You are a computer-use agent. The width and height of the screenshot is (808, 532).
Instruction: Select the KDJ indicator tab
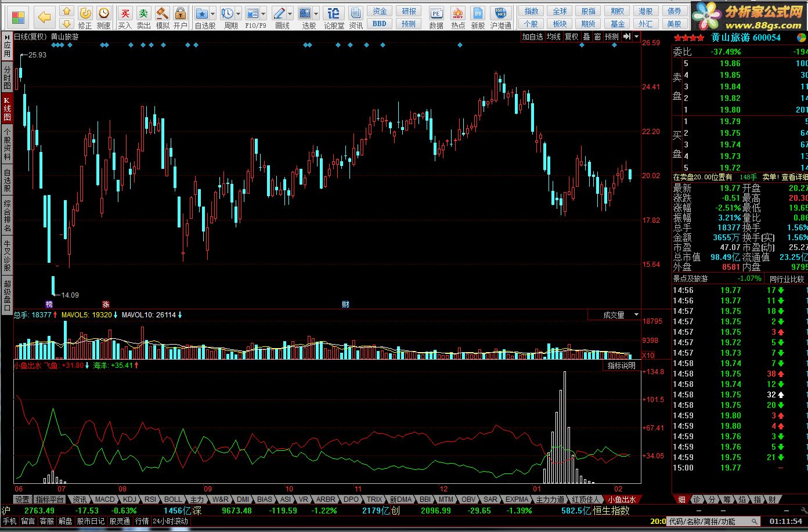[130, 499]
